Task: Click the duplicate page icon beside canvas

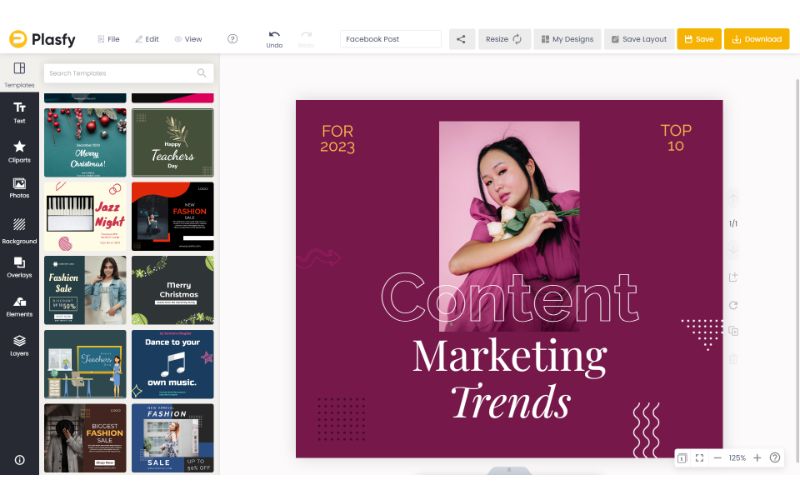Action: pos(733,331)
